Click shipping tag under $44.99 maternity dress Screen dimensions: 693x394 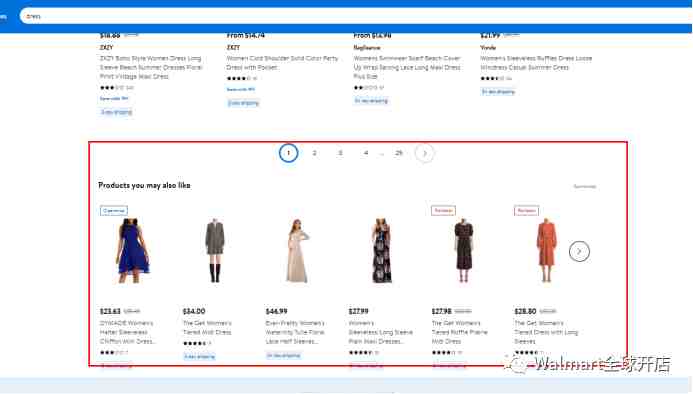coord(283,355)
